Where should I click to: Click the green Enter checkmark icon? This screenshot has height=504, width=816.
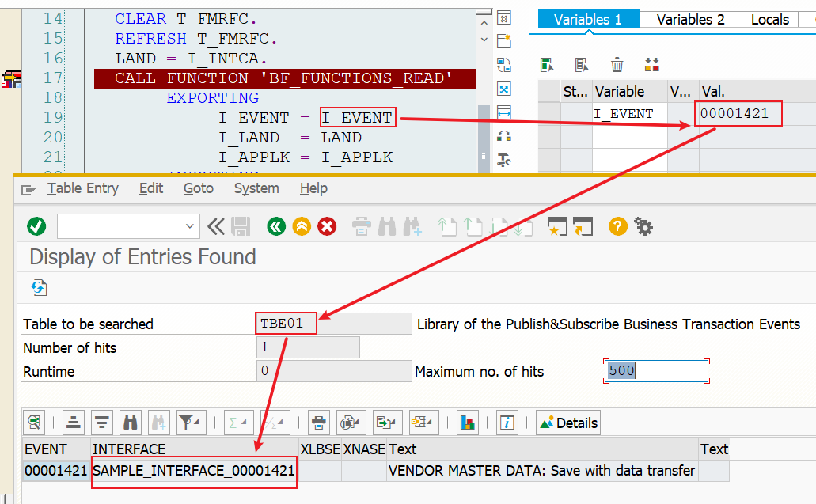pyautogui.click(x=36, y=226)
